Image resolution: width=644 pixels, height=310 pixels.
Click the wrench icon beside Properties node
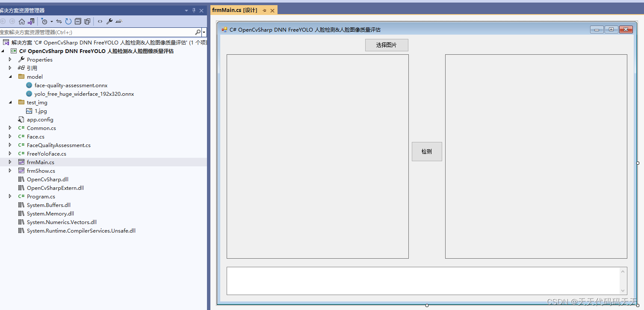click(x=21, y=59)
